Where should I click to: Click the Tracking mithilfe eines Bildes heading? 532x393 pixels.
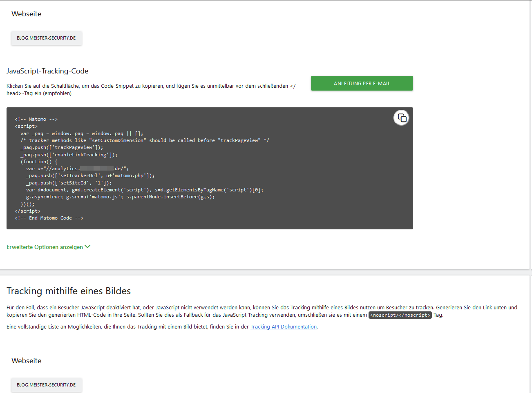click(x=69, y=291)
